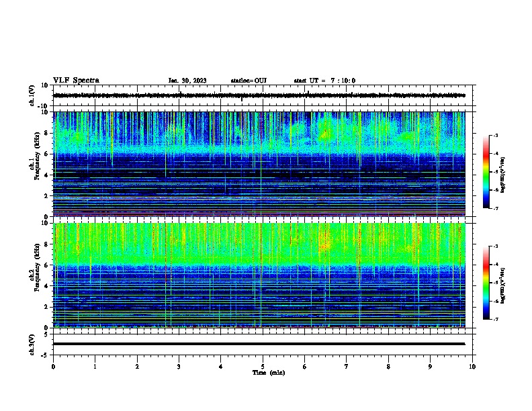Click the ch.2 "Frequency (kHz)" axis label
This screenshot has width=532, height=411.
(x=37, y=267)
